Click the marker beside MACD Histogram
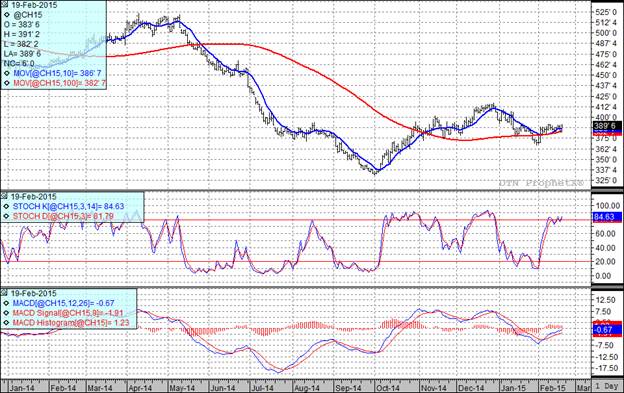 pyautogui.click(x=7, y=323)
